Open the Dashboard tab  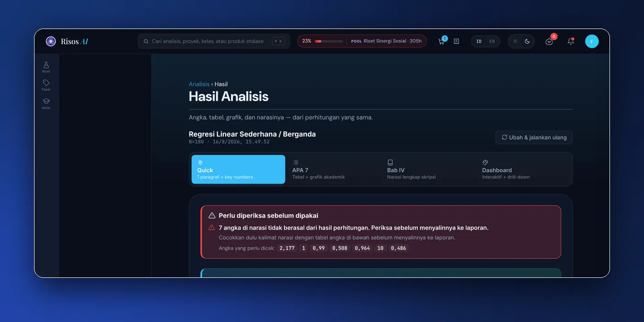(523, 169)
